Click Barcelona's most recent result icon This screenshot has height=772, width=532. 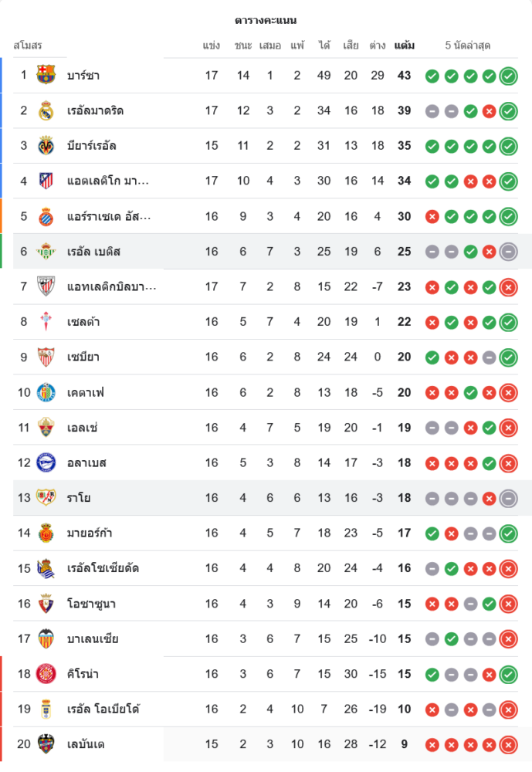tap(508, 76)
